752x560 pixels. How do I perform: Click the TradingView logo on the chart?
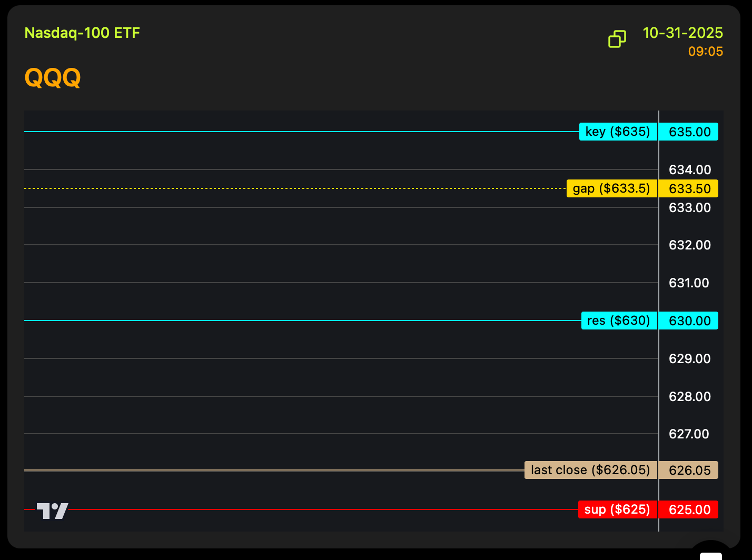tap(53, 511)
